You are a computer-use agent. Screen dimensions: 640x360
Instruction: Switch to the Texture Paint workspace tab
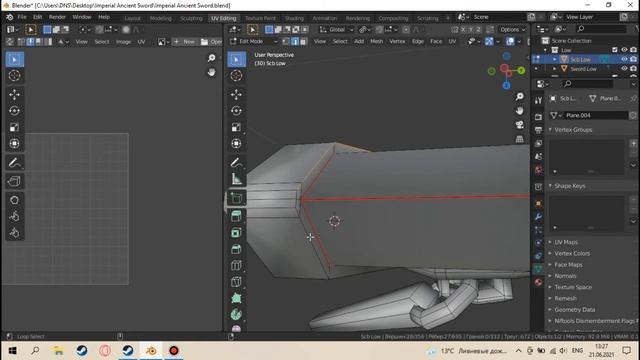pyautogui.click(x=260, y=18)
